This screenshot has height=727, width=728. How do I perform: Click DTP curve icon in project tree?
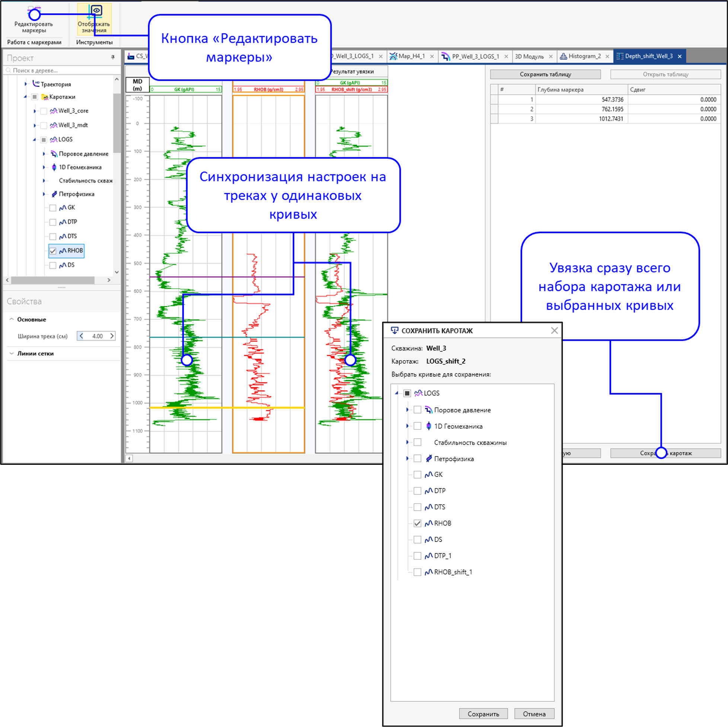tap(63, 222)
